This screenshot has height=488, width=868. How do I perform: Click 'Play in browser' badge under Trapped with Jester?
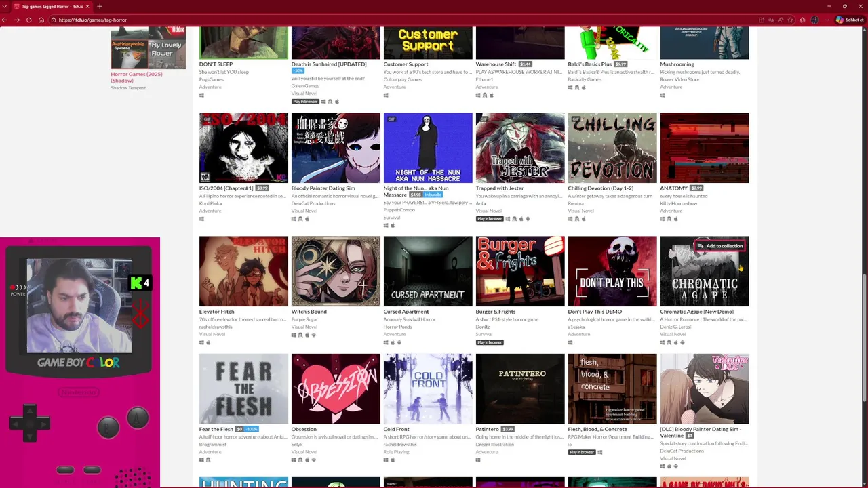pyautogui.click(x=490, y=219)
